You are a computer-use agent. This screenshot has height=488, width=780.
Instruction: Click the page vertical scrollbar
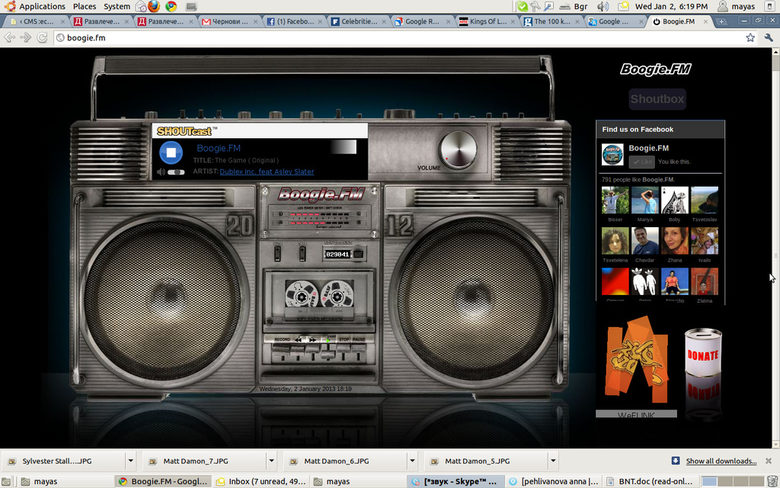pos(775,248)
